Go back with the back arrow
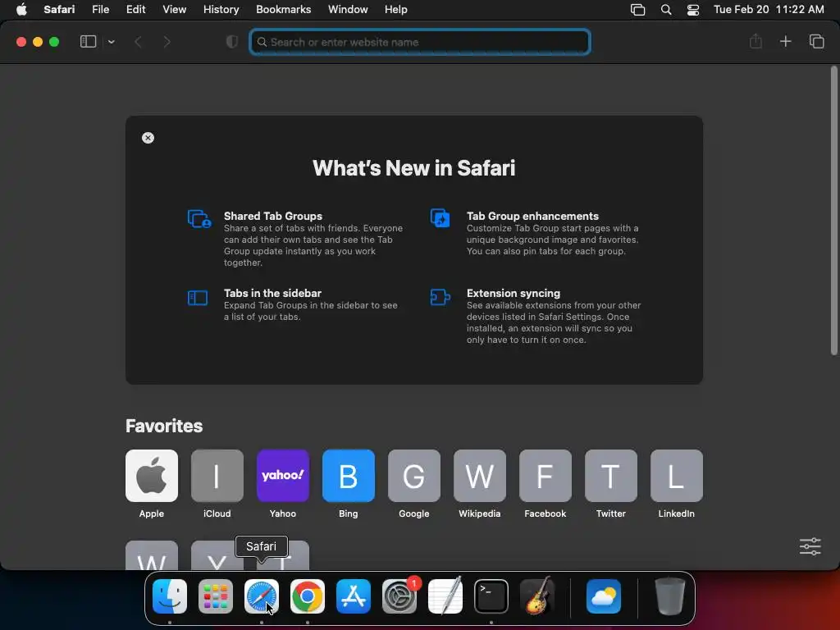This screenshot has width=840, height=630. [138, 42]
